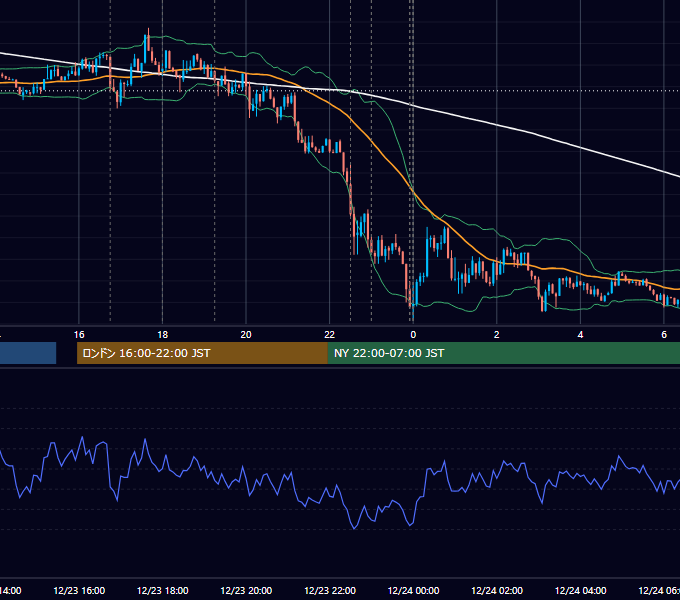This screenshot has height=600, width=680.
Task: Click the 12/23 22:00 time axis label
Action: [x=330, y=590]
